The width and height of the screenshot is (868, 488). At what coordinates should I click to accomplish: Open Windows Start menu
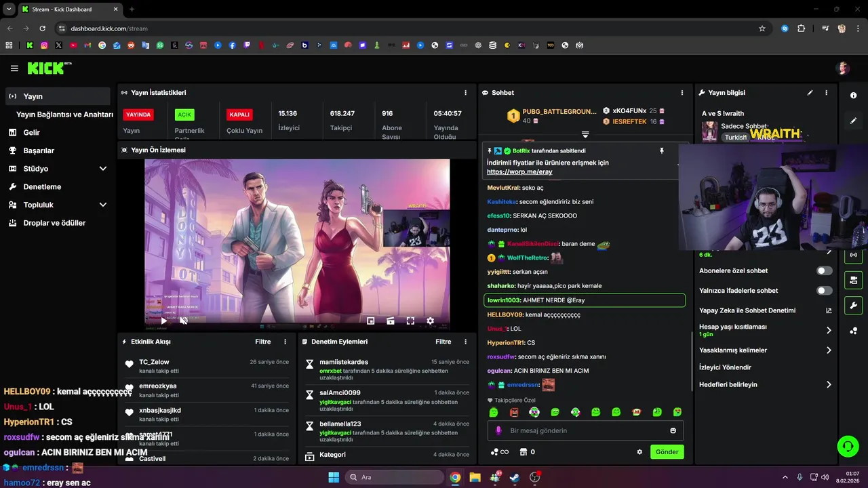(x=334, y=477)
